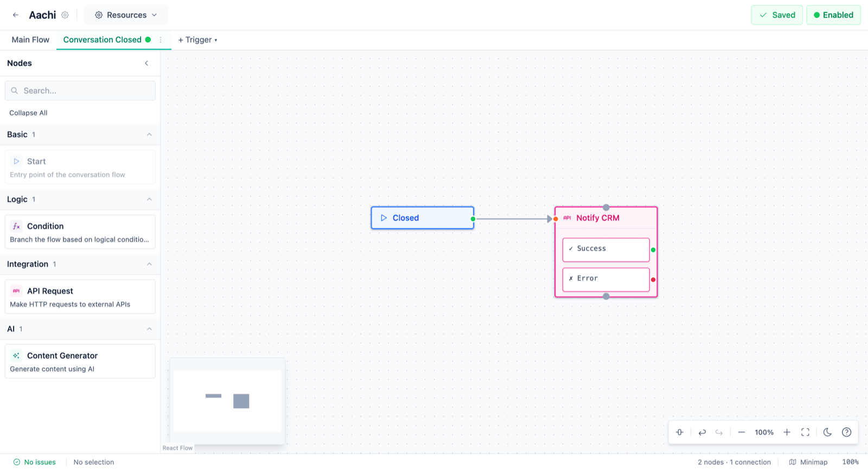This screenshot has width=868, height=470.
Task: Click the green Success output handle
Action: pyautogui.click(x=653, y=250)
